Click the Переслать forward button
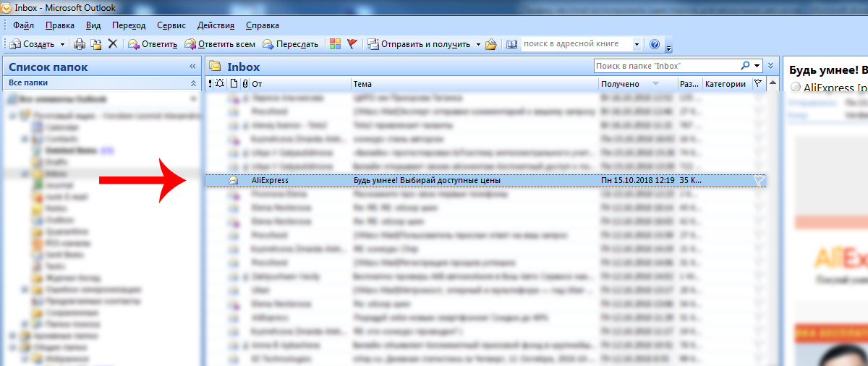The image size is (868, 366). pyautogui.click(x=290, y=44)
